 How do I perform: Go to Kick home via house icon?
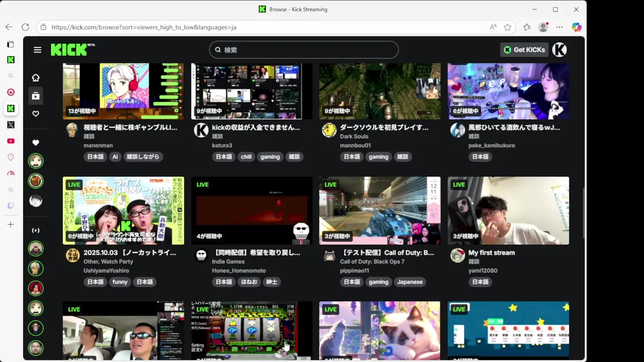pos(36,77)
